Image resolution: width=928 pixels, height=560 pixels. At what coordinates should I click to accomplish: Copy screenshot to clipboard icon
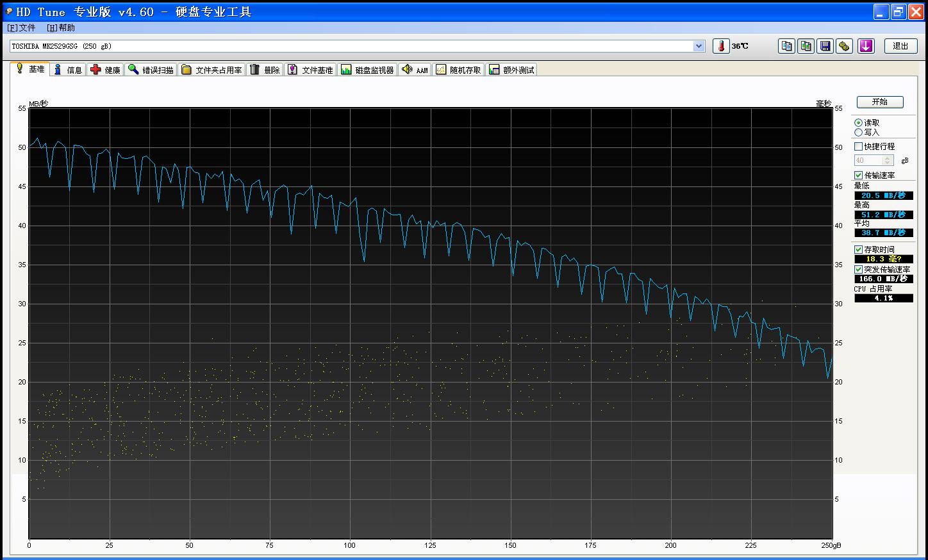(806, 46)
